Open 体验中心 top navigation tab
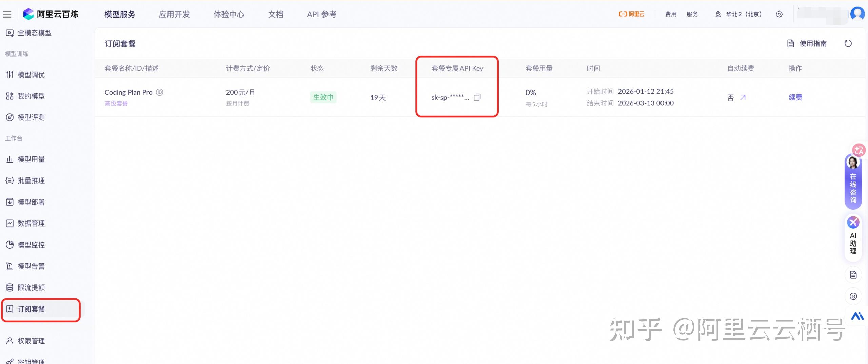Image resolution: width=868 pixels, height=364 pixels. (229, 14)
